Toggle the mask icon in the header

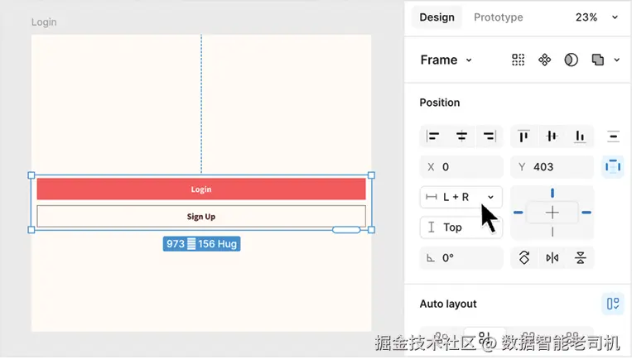(x=571, y=60)
